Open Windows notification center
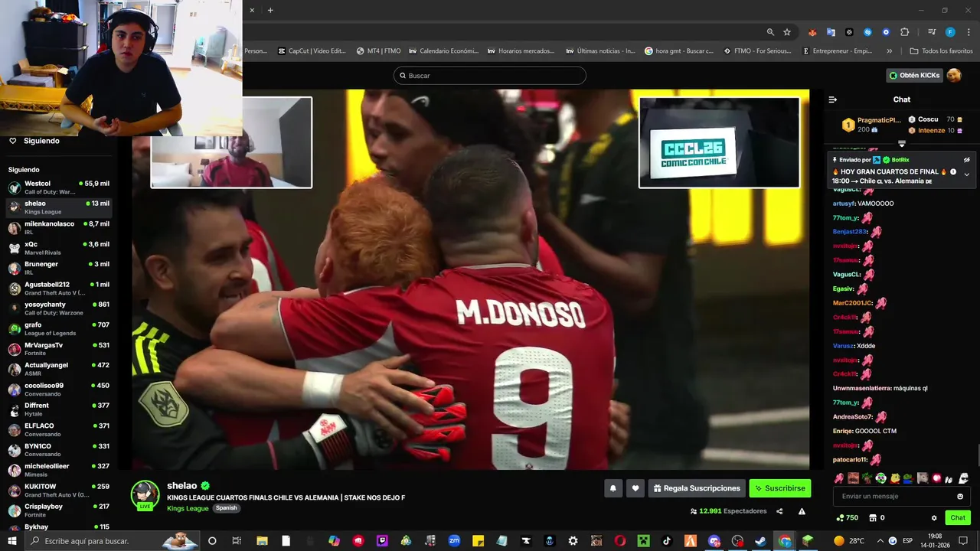 pyautogui.click(x=964, y=541)
